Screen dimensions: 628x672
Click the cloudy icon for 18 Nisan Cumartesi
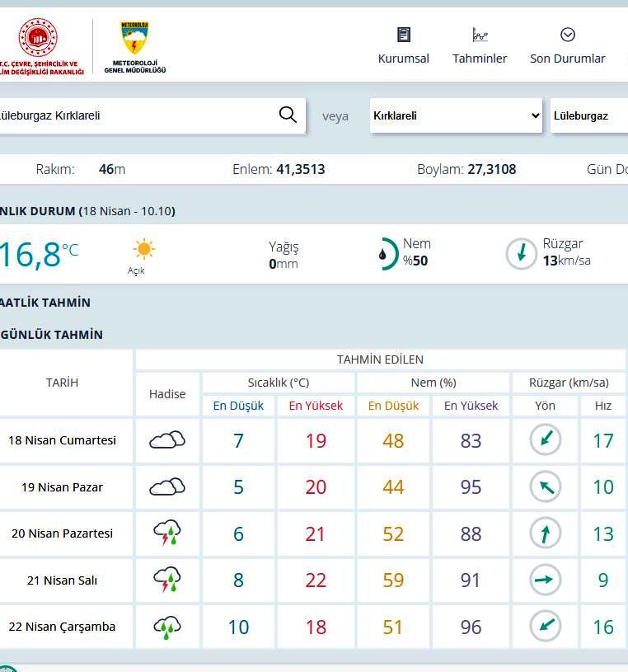click(x=166, y=440)
